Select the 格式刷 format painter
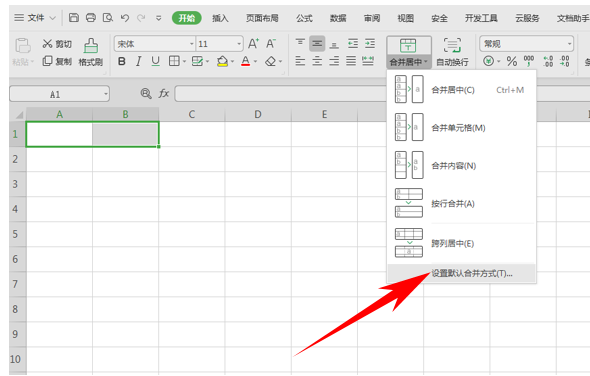 point(91,52)
